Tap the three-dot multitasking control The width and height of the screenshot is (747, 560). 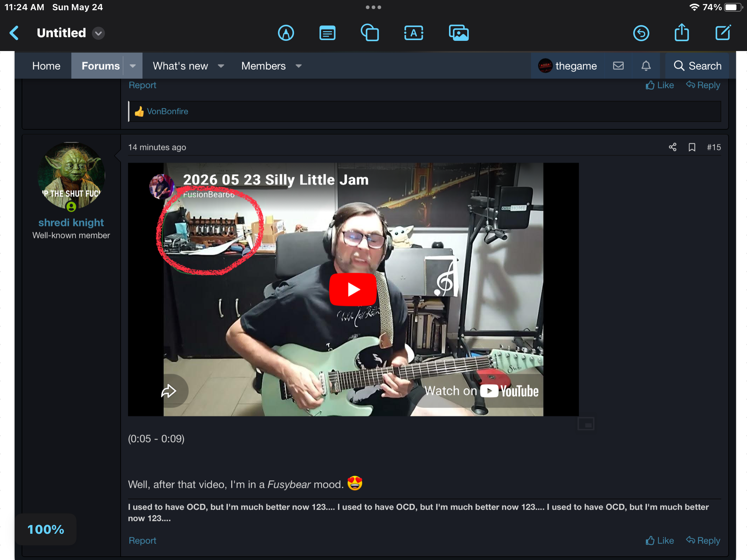point(373,7)
